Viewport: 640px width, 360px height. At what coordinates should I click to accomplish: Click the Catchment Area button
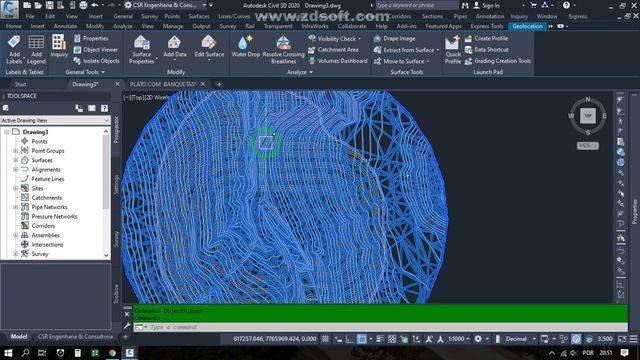[333, 50]
